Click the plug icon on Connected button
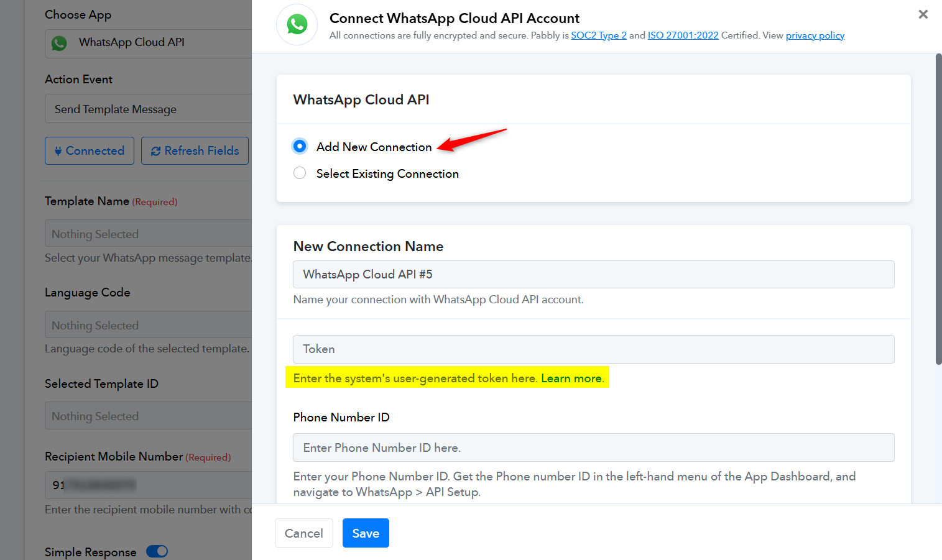 (x=58, y=151)
